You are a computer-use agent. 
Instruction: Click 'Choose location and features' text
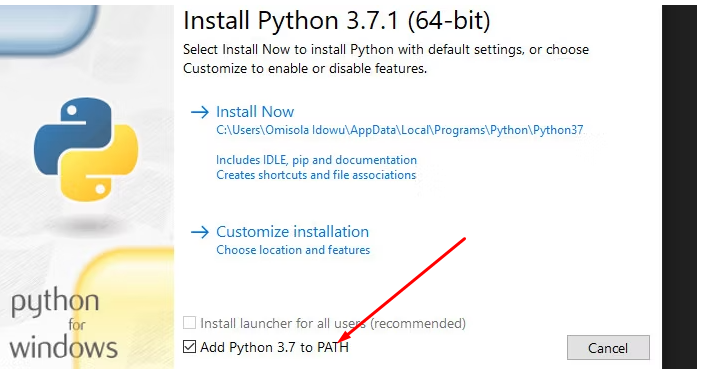tap(293, 250)
